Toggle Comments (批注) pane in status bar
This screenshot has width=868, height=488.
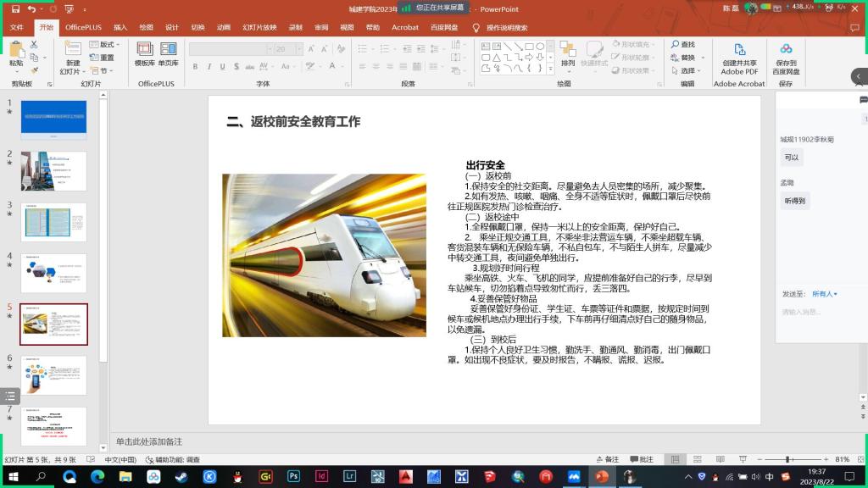click(642, 459)
